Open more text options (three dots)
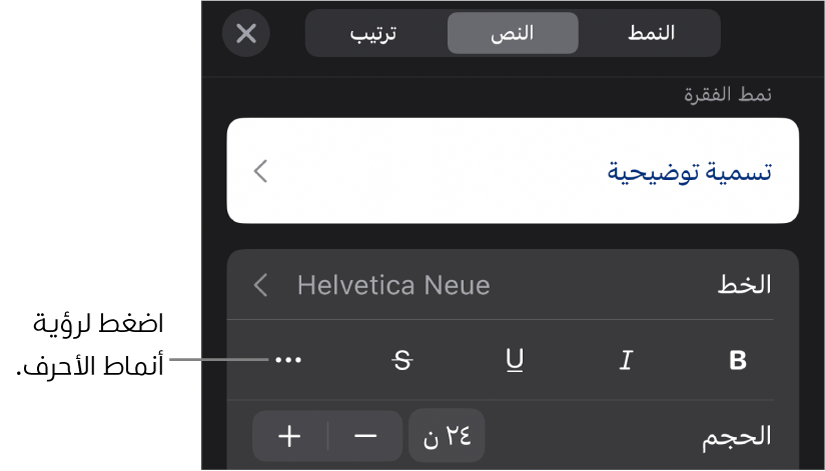The height and width of the screenshot is (471, 825). click(x=288, y=361)
